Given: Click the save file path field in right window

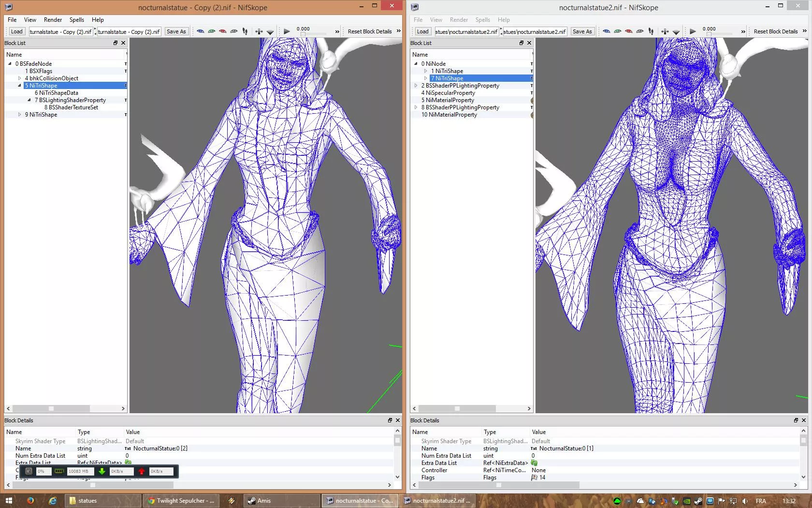Looking at the screenshot, I should [535, 31].
